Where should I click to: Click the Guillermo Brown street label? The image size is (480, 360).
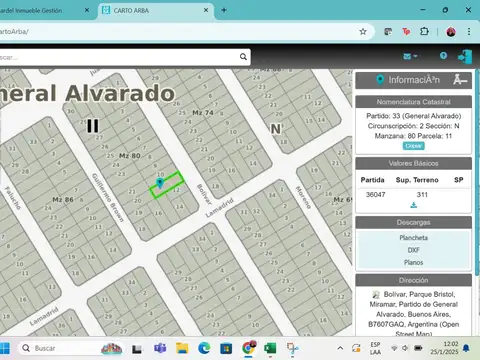click(x=108, y=197)
